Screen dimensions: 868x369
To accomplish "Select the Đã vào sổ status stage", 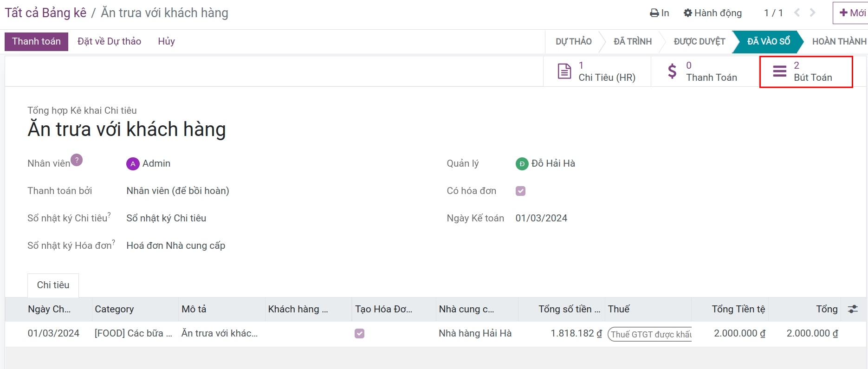I will click(768, 42).
